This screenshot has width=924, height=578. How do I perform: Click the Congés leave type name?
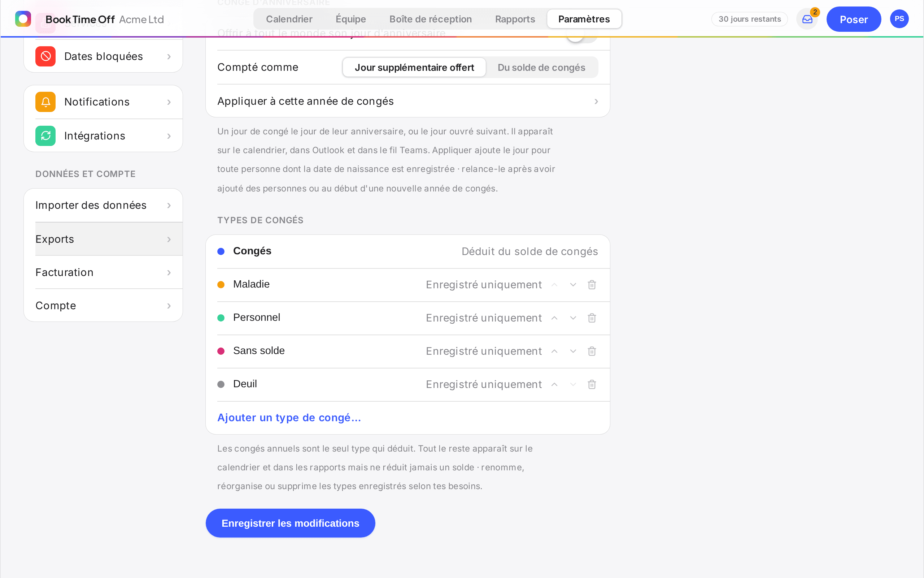(252, 251)
